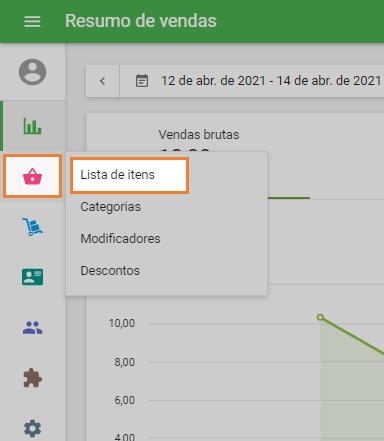Open the Customers people icon
The width and height of the screenshot is (384, 441).
pyautogui.click(x=32, y=328)
